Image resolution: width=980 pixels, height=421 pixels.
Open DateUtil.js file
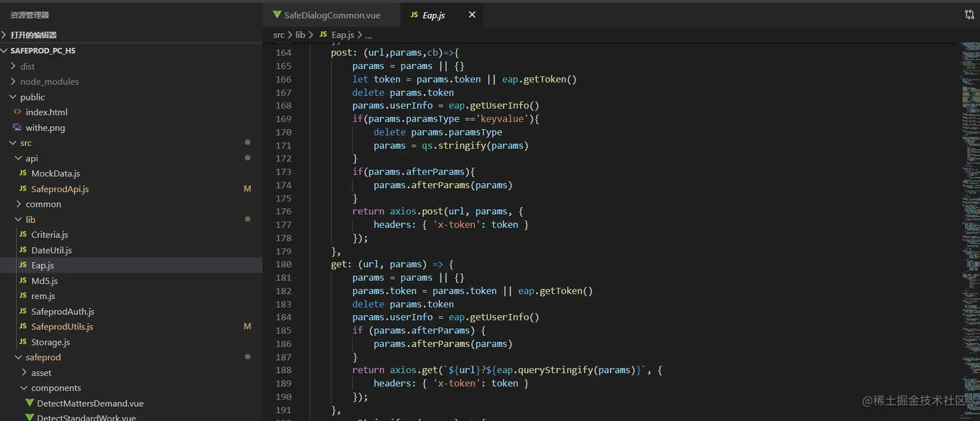[x=131, y=250]
